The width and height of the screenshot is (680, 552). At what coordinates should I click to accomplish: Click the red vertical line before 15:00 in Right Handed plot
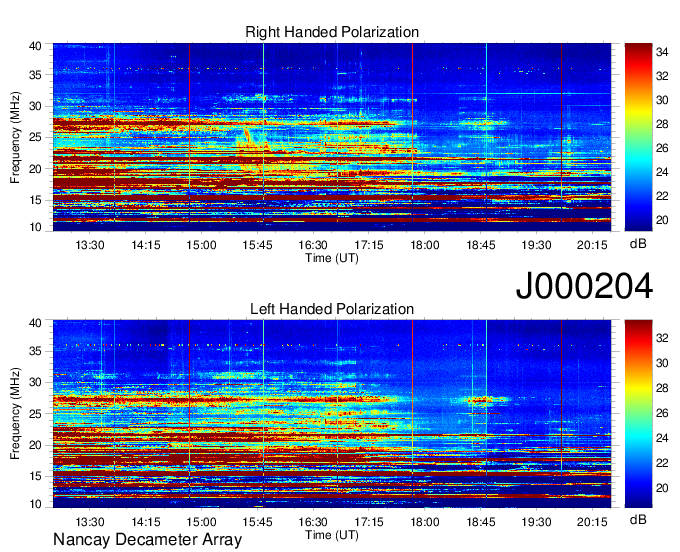click(190, 132)
